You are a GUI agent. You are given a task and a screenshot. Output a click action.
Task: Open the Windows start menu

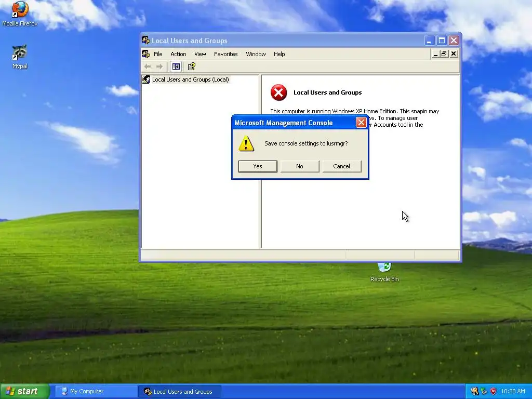tap(24, 391)
